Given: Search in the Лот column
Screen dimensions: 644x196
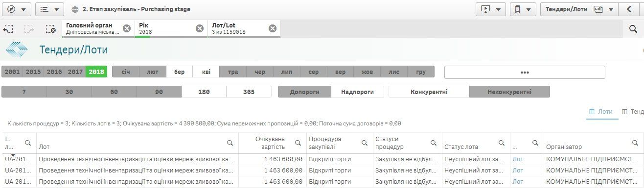Looking at the screenshot, I should click(230, 143).
